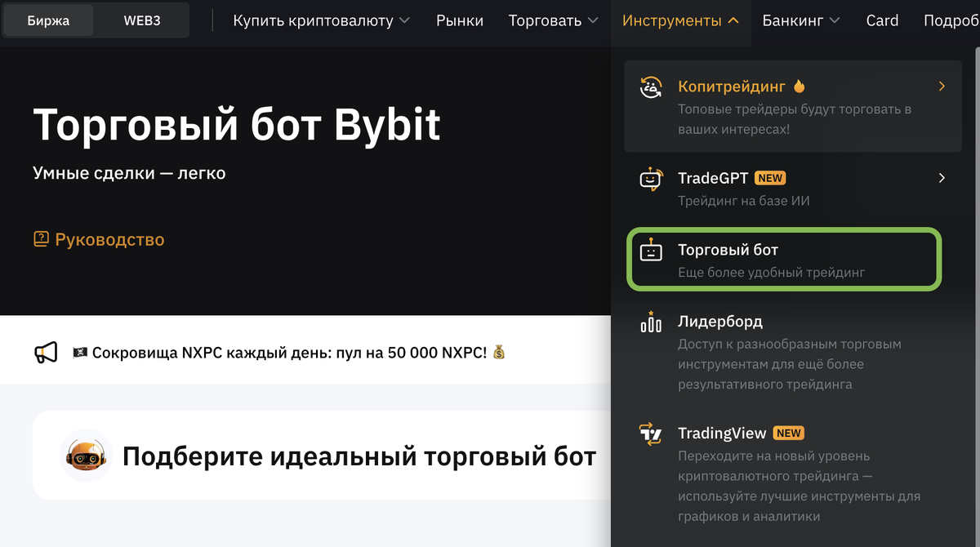The height and width of the screenshot is (547, 980).
Task: Expand the Торговать menu
Action: coord(553,21)
